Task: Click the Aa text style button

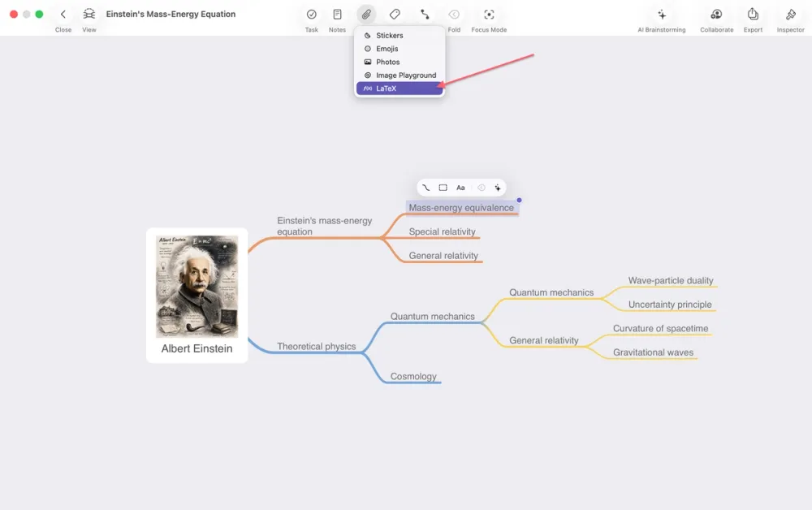Action: click(460, 188)
